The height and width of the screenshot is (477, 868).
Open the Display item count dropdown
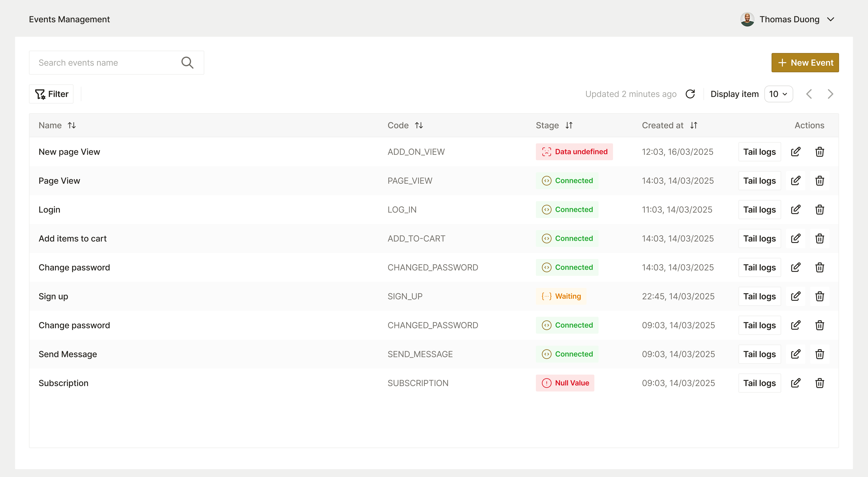778,94
